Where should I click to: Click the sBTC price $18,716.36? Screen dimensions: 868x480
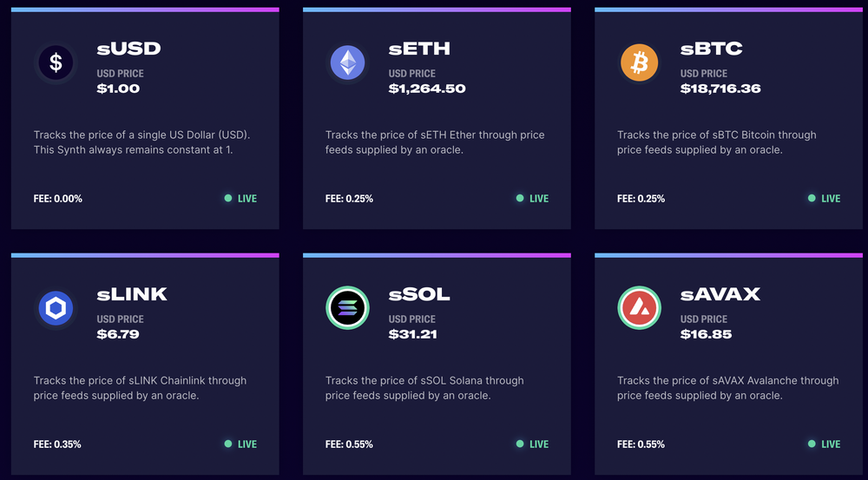click(720, 89)
